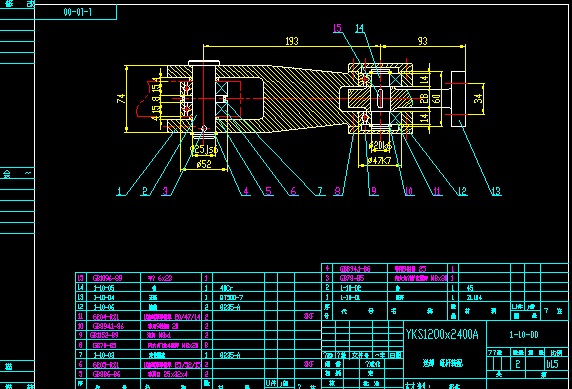Click balloon label 1 below the assembly
Screen dimensions: 572x389
119,191
